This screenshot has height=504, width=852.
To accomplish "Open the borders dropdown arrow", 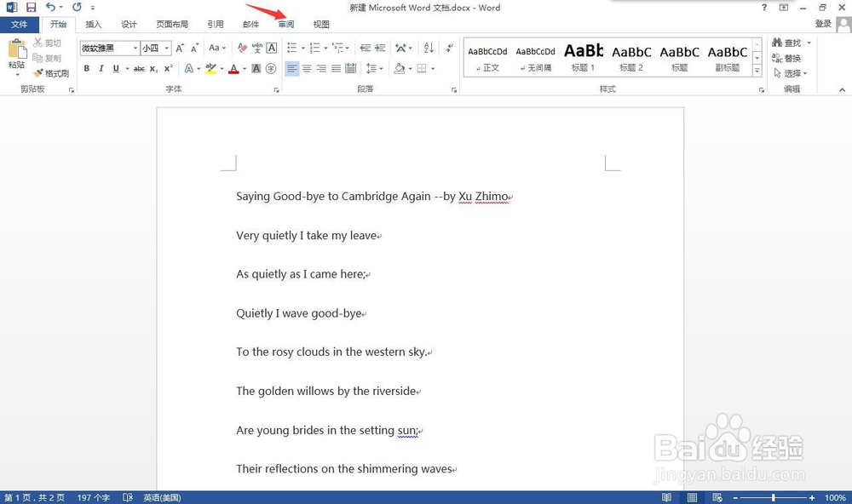I will (433, 68).
